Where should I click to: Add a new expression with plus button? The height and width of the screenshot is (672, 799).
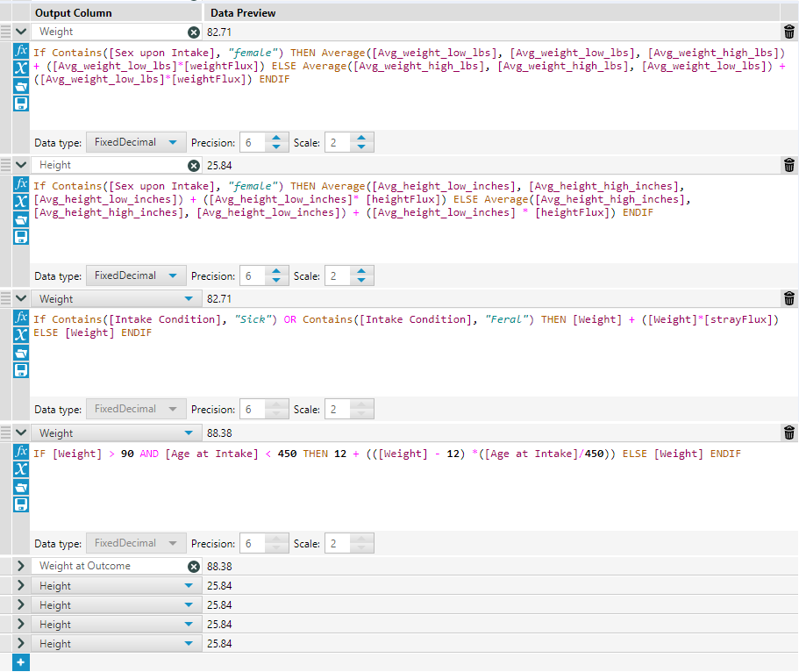tap(21, 662)
